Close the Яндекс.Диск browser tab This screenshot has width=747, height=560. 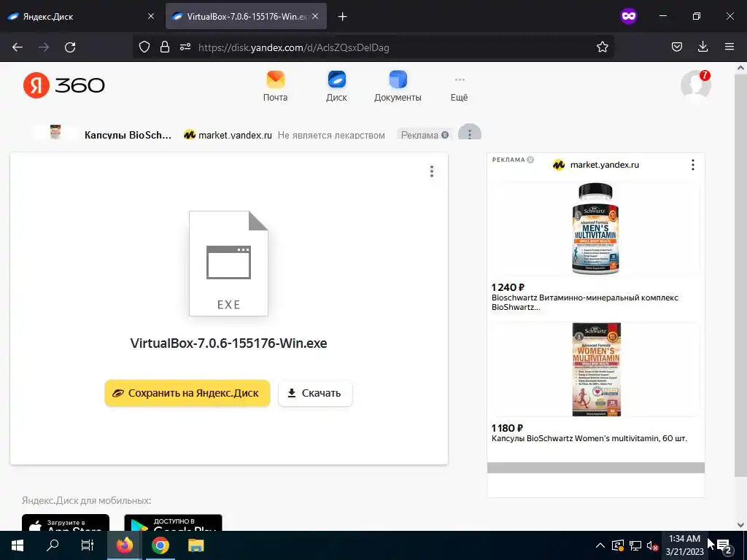pyautogui.click(x=151, y=16)
